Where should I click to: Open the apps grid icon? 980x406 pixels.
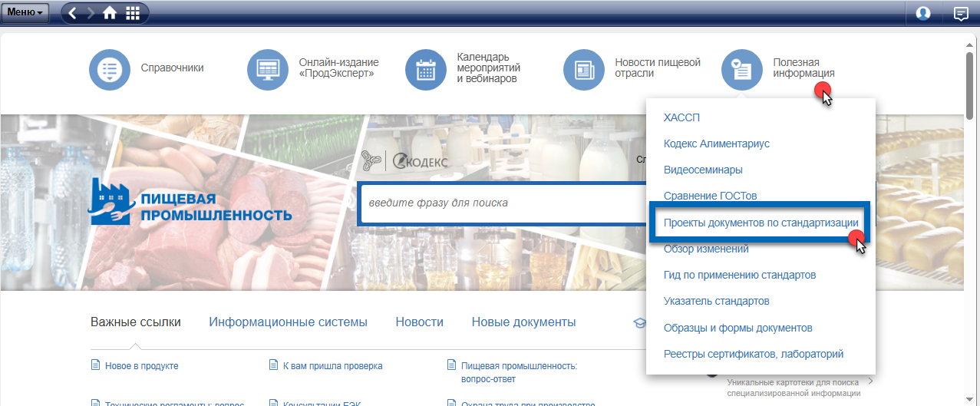pyautogui.click(x=132, y=13)
